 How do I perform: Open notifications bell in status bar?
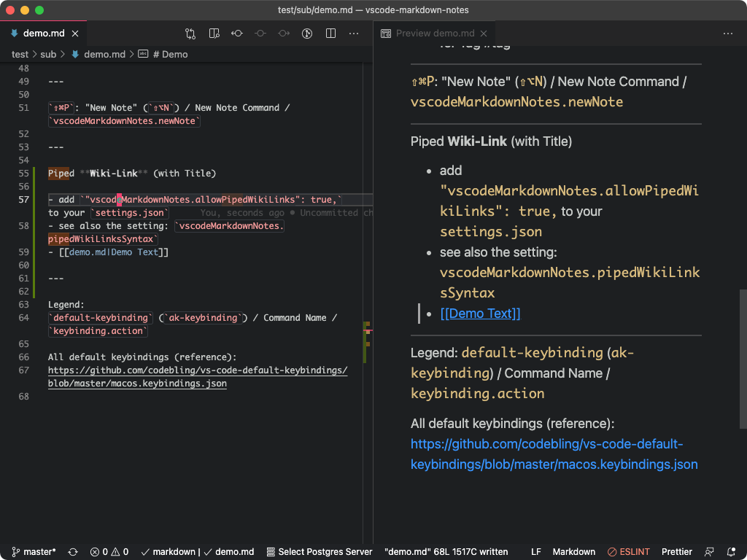(x=732, y=552)
